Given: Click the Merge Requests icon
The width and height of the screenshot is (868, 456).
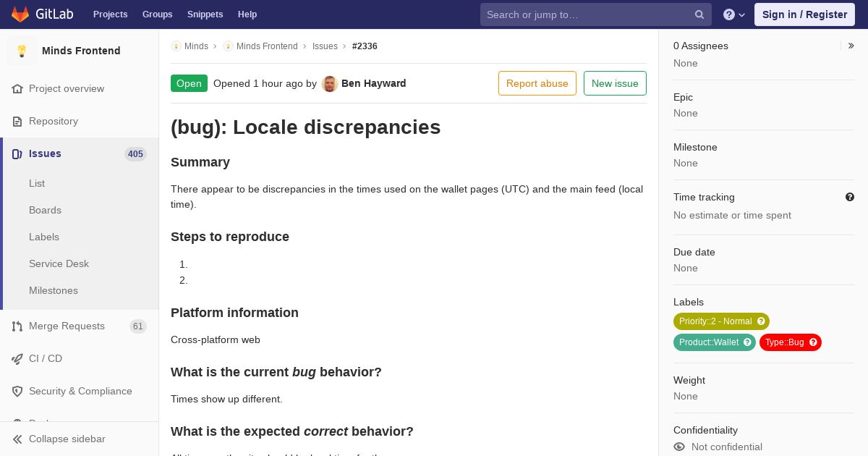Looking at the screenshot, I should click(x=17, y=326).
